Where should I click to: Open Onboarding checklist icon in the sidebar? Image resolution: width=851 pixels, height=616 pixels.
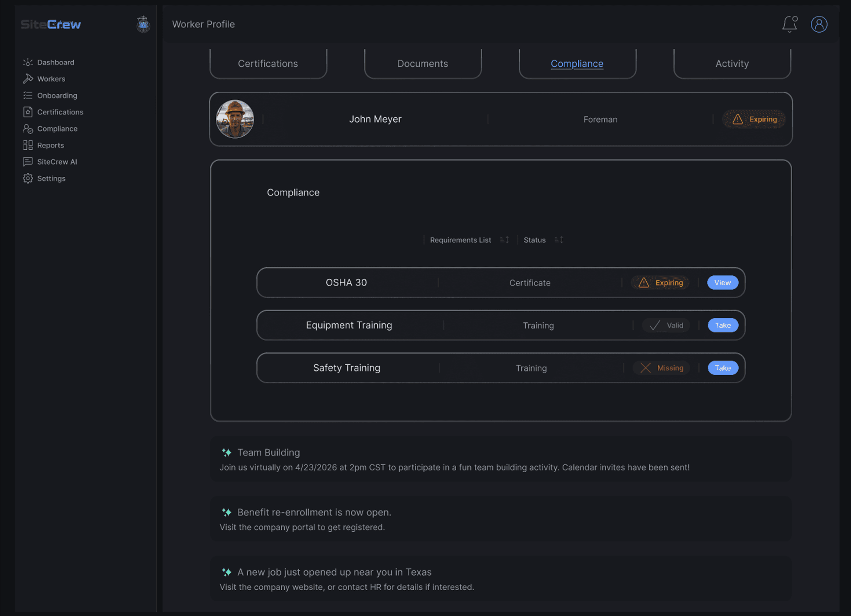pos(28,95)
